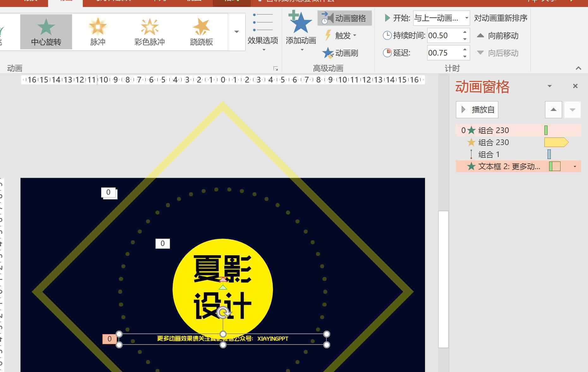Click the top-right textbox resize handle

(x=327, y=334)
